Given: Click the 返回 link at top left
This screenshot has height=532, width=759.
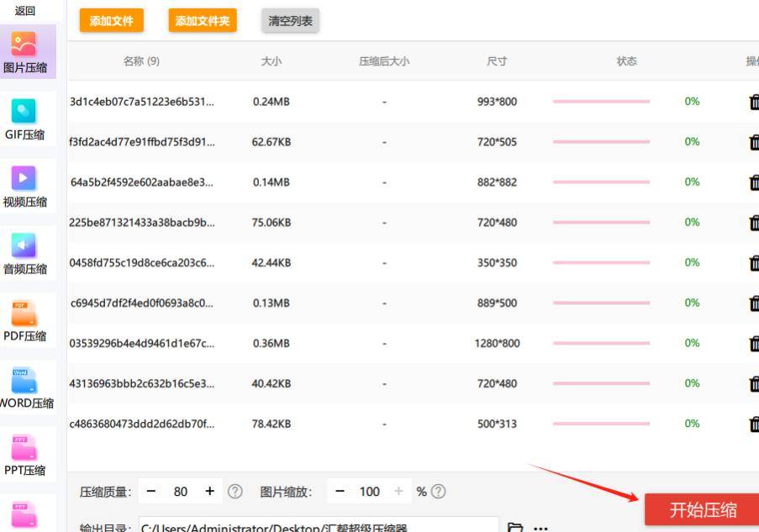Looking at the screenshot, I should click(24, 10).
